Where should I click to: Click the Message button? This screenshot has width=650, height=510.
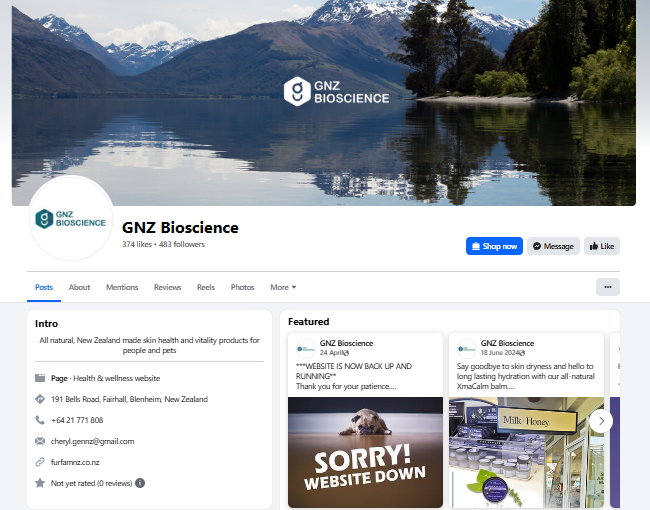[553, 246]
